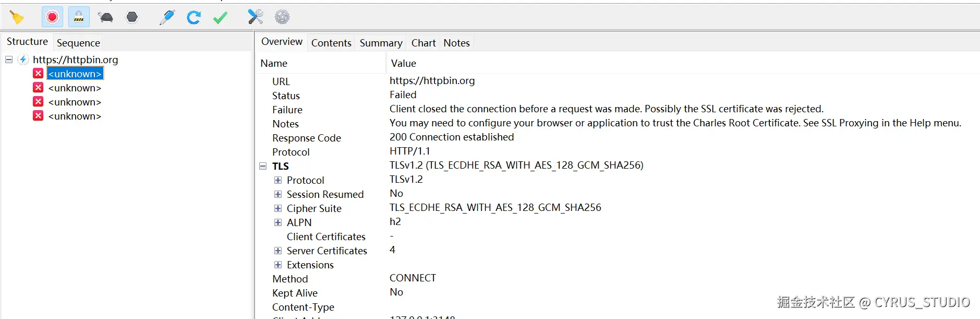Expand the Cipher Suite row
980x319 pixels.
tap(278, 208)
